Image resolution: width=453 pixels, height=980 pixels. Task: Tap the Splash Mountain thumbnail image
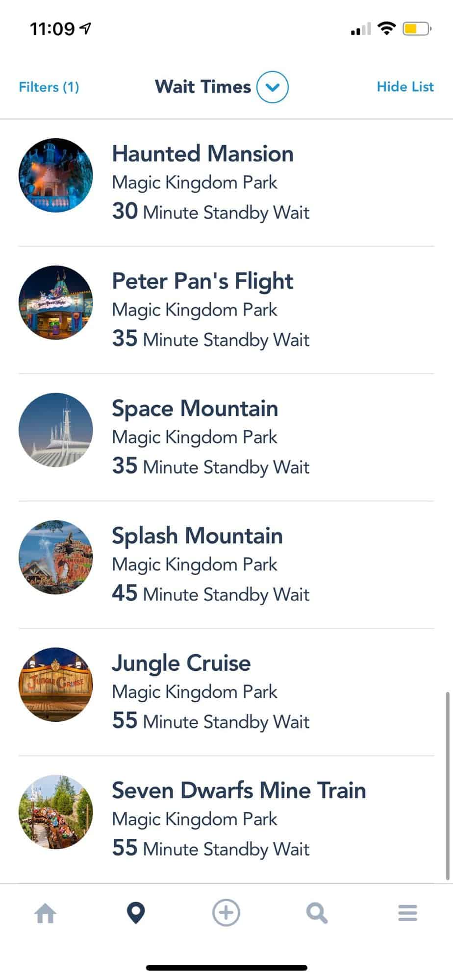[x=56, y=557]
